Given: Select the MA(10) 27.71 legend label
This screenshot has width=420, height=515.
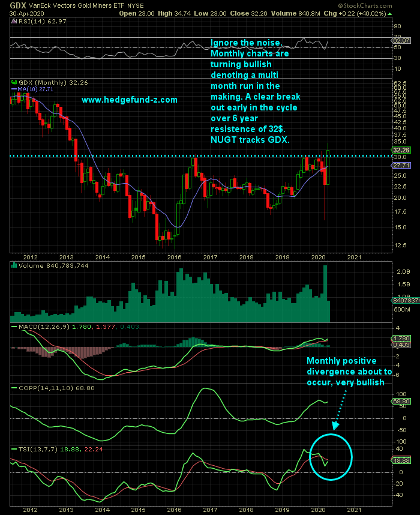Looking at the screenshot, I should (x=35, y=89).
